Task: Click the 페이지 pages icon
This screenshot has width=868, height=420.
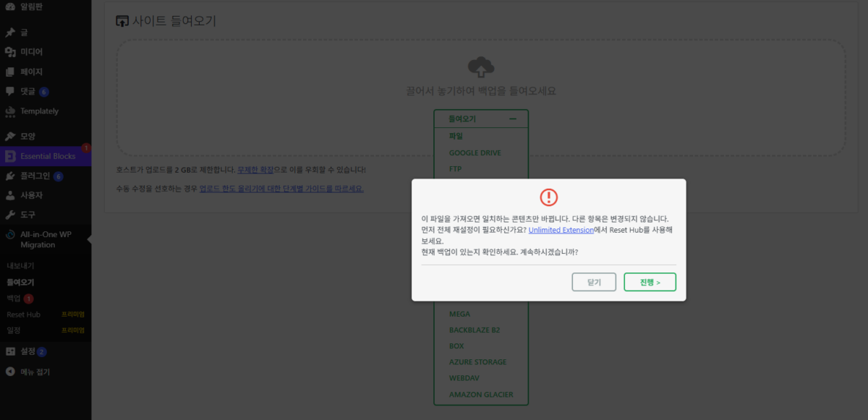Action: (10, 72)
